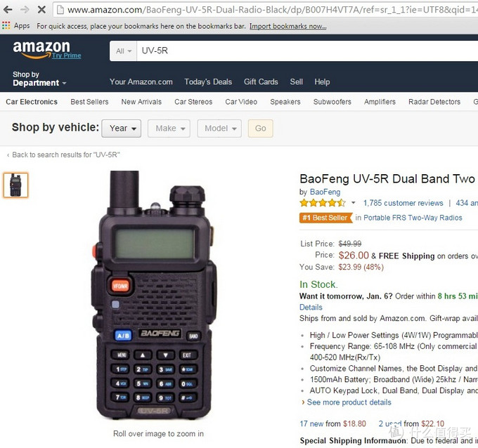Open the Apps grid icon in bookmarks bar
The height and width of the screenshot is (448, 478).
tap(6, 25)
